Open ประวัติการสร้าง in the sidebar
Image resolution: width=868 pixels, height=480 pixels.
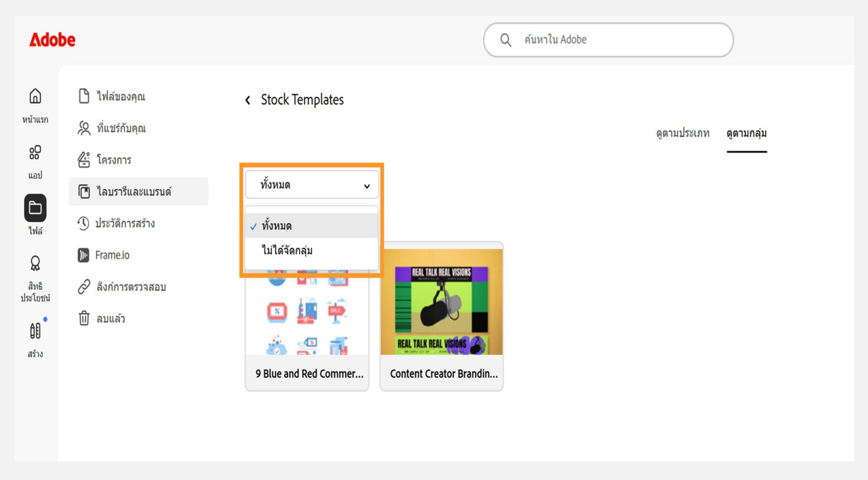point(138,223)
